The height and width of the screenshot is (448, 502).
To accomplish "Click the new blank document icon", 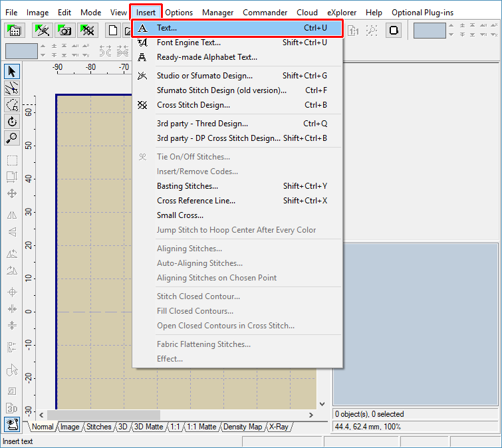I will point(113,31).
